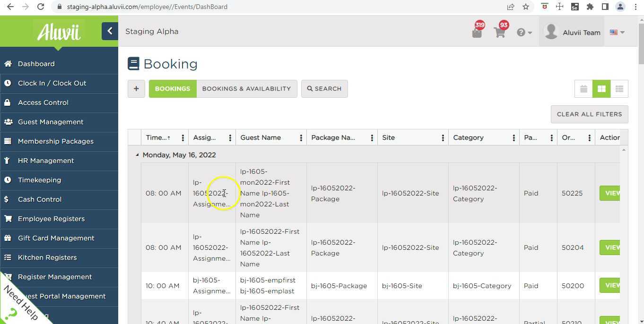Image resolution: width=644 pixels, height=324 pixels.
Task: Switch to calendar view in the view switcher
Action: [583, 88]
